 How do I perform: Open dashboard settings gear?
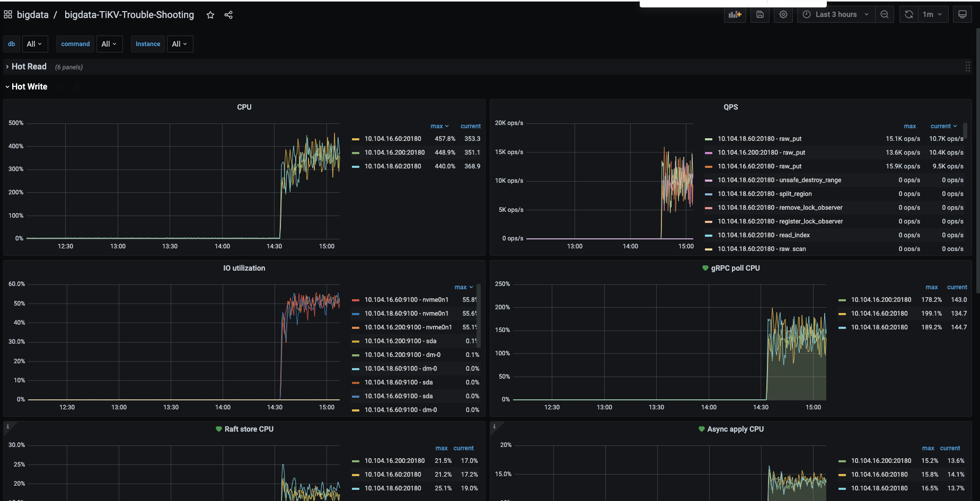tap(783, 14)
